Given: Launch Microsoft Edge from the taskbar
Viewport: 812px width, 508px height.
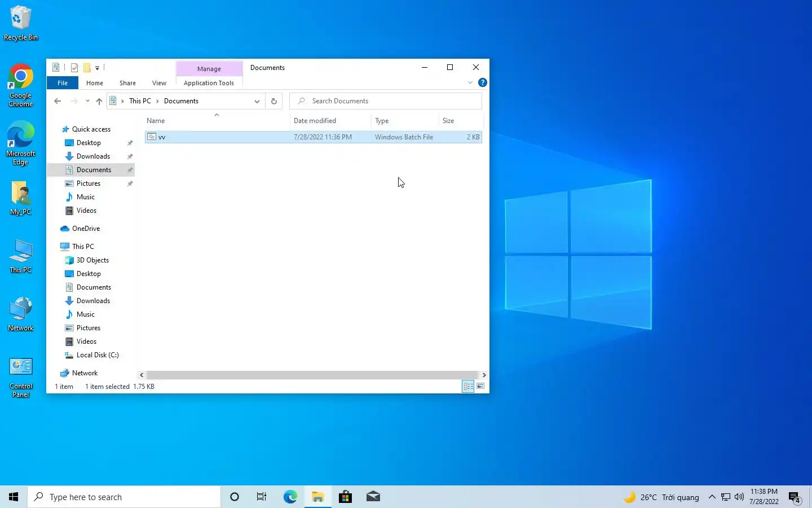Looking at the screenshot, I should [290, 497].
